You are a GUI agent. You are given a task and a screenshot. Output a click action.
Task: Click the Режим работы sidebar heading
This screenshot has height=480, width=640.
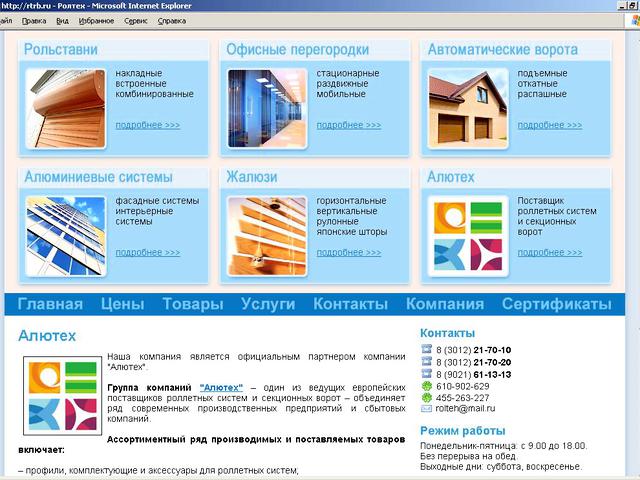click(x=462, y=431)
